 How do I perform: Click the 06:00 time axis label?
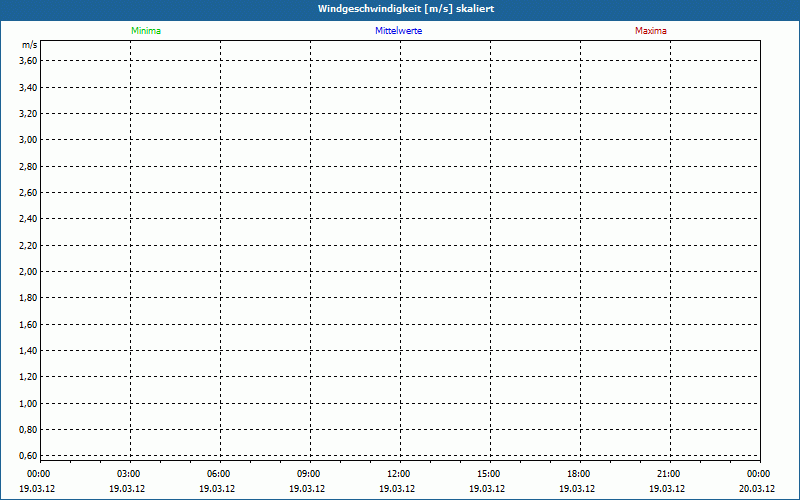(218, 474)
